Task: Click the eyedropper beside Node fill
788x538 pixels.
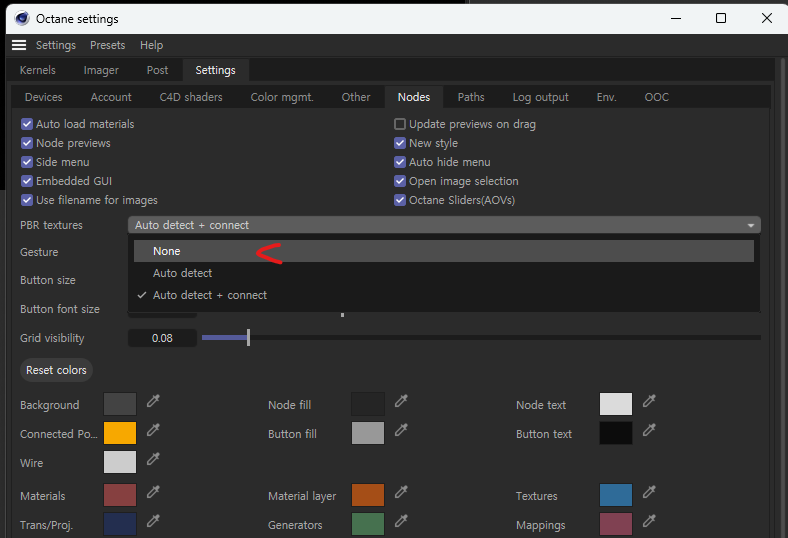Action: [x=401, y=401]
